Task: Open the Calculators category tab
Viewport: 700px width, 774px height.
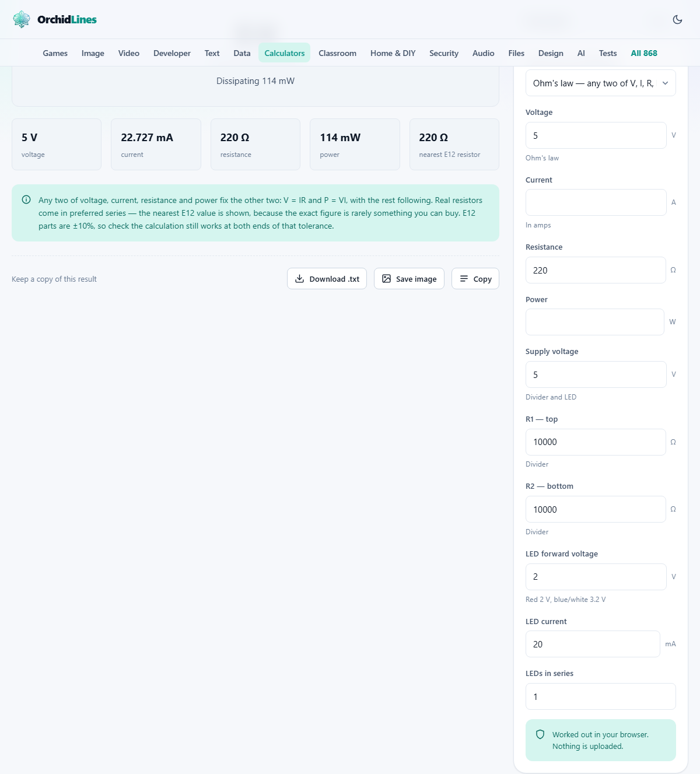Action: (285, 53)
